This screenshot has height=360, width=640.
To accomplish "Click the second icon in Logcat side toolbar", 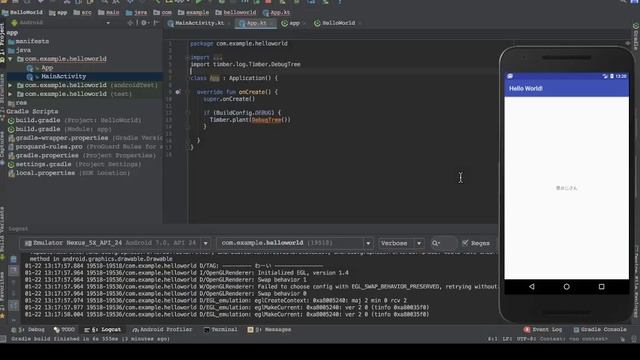I will 13,270.
